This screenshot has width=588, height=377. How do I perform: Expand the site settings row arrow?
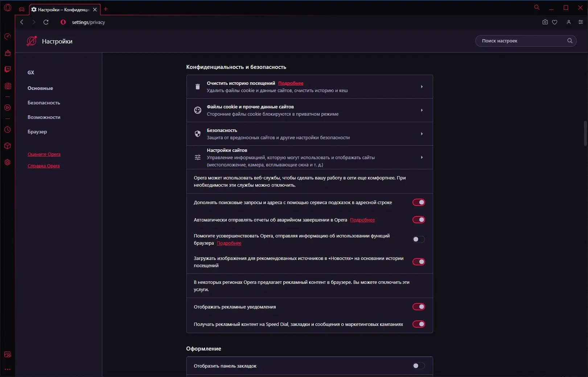pyautogui.click(x=422, y=157)
